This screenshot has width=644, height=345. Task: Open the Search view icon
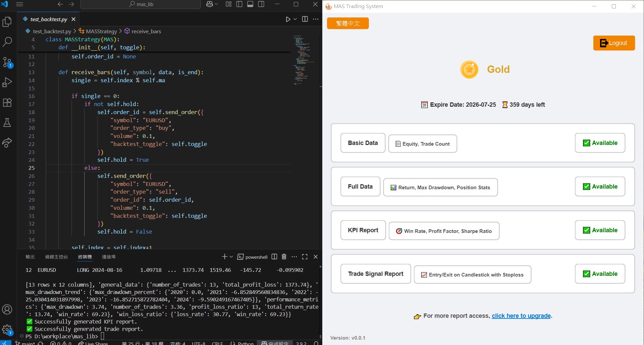coord(7,42)
